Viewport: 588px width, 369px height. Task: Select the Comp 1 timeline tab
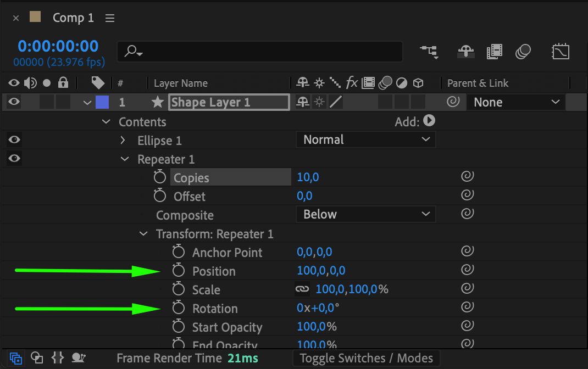click(x=73, y=18)
